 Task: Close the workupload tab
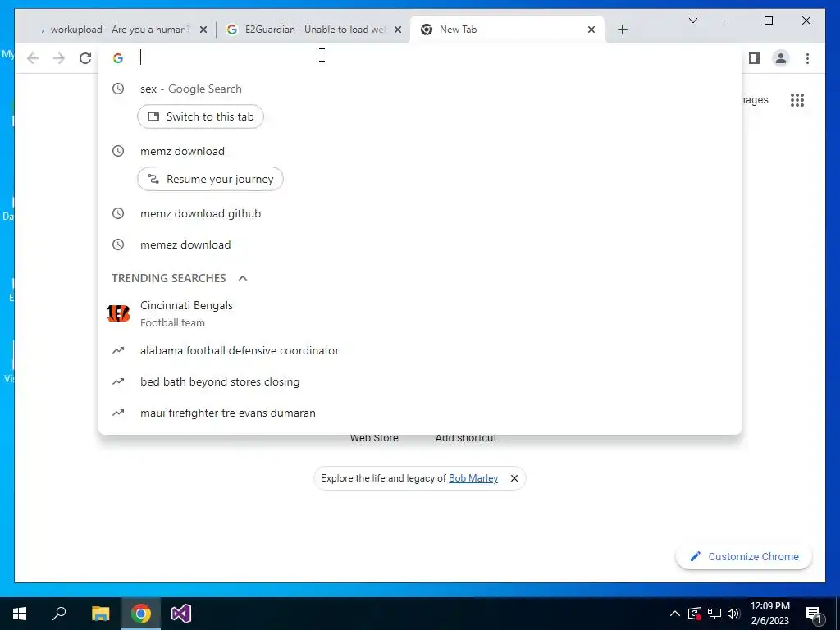(x=203, y=30)
